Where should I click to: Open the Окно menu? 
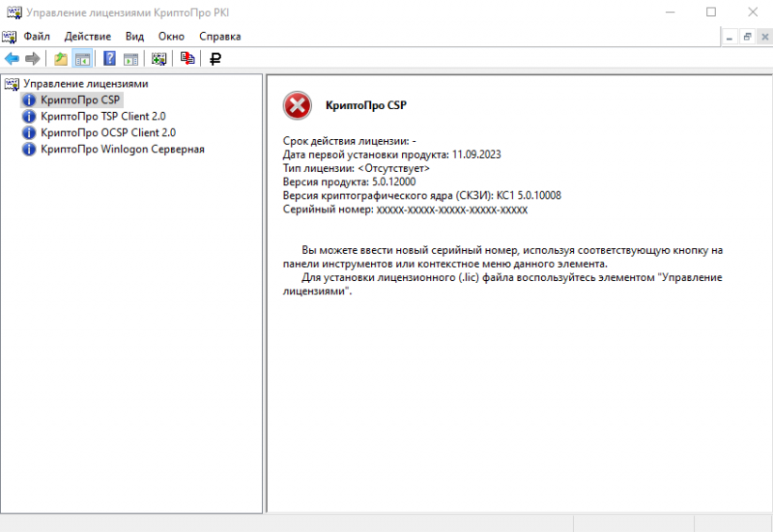pos(171,36)
